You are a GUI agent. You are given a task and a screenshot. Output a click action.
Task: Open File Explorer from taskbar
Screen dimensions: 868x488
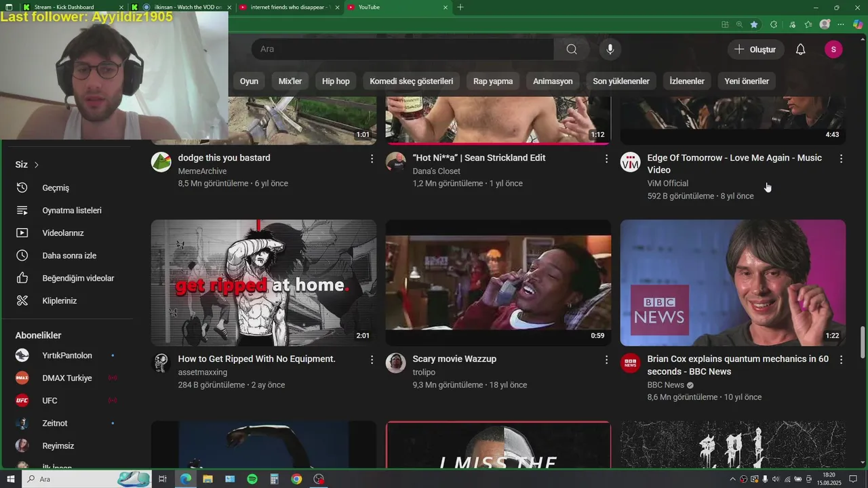[x=208, y=479]
